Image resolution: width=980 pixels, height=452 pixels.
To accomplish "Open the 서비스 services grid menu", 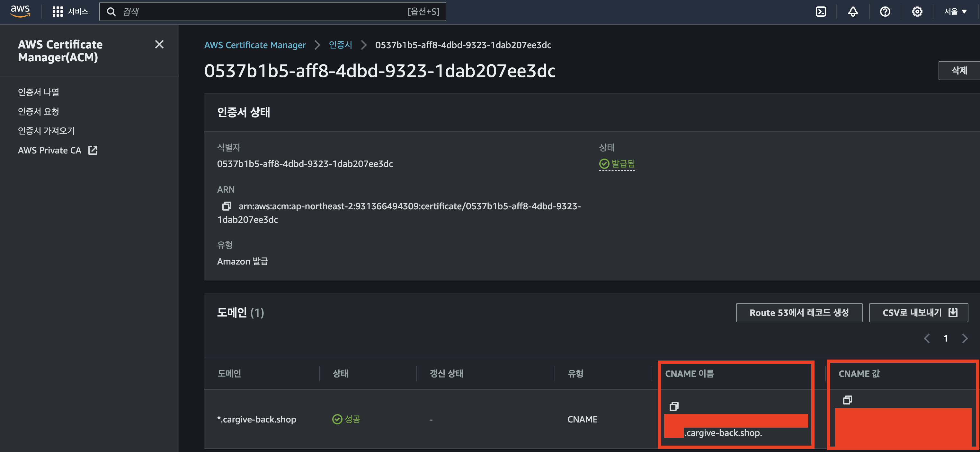I will pos(70,12).
